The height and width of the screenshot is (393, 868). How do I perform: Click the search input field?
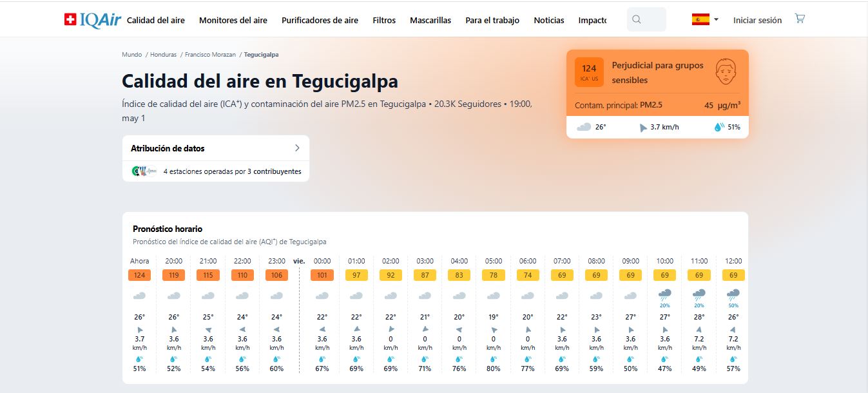646,19
